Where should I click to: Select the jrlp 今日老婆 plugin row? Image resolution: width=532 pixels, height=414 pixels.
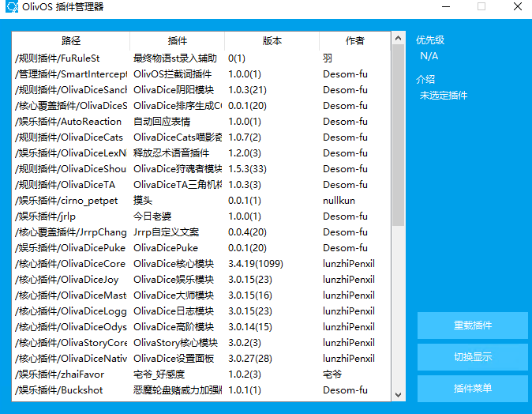tap(158, 216)
